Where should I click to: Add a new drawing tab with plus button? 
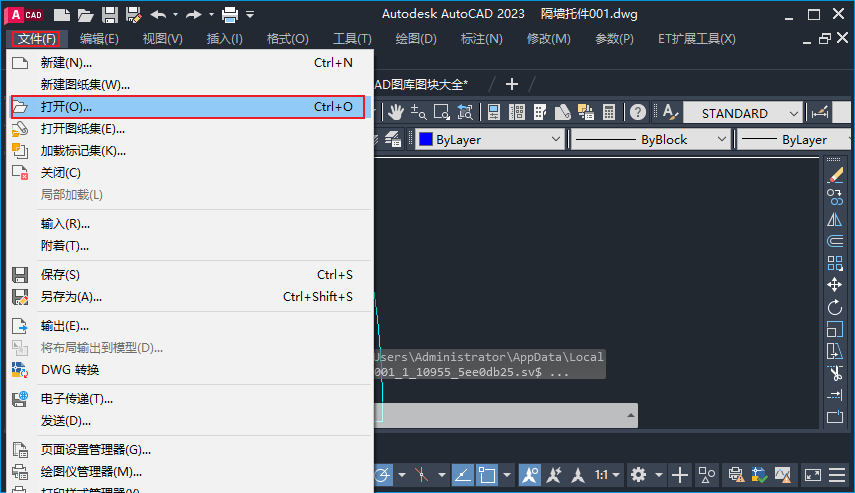[x=511, y=84]
